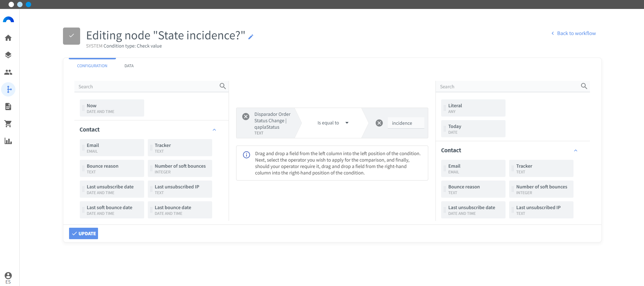Select left column Last unsubscribed IP
644x286 pixels.
(x=180, y=189)
